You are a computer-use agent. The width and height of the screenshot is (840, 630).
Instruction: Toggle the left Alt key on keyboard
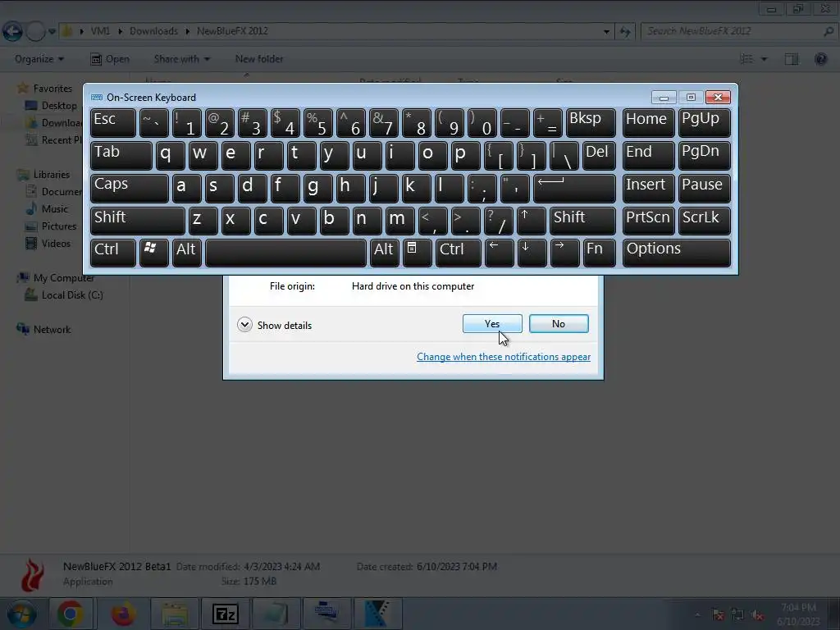[x=186, y=253]
